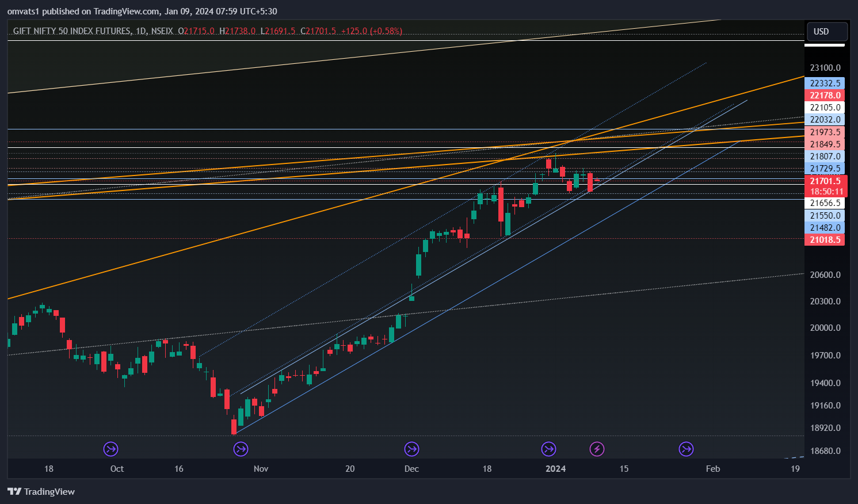This screenshot has height=504, width=858.
Task: Click the lightning bolt event icon on the time axis
Action: click(597, 449)
